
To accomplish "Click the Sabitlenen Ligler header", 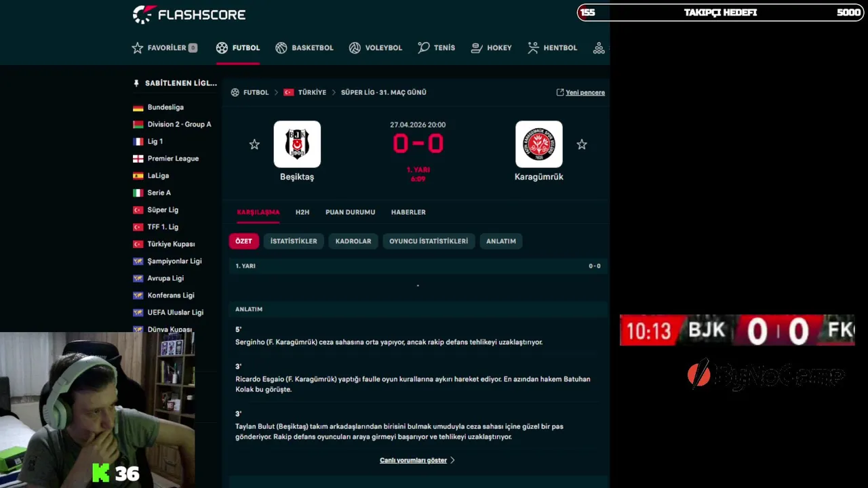I will (x=175, y=83).
